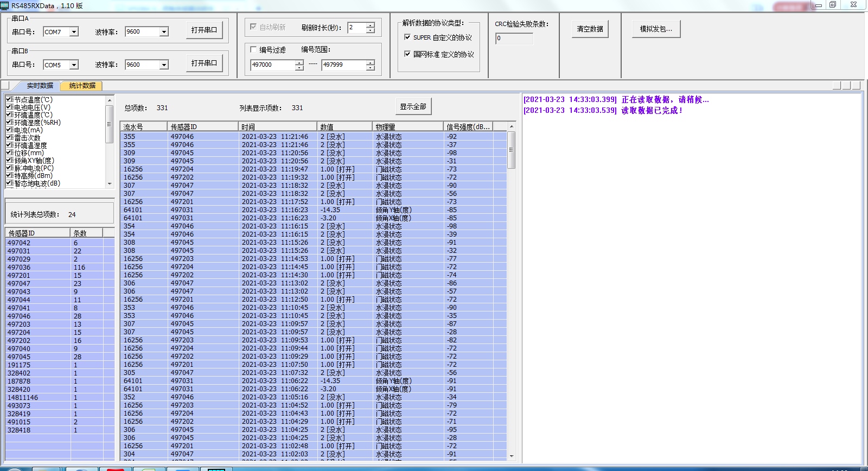
Task: Click scroll up arrow of parameter checklist
Action: (x=110, y=100)
